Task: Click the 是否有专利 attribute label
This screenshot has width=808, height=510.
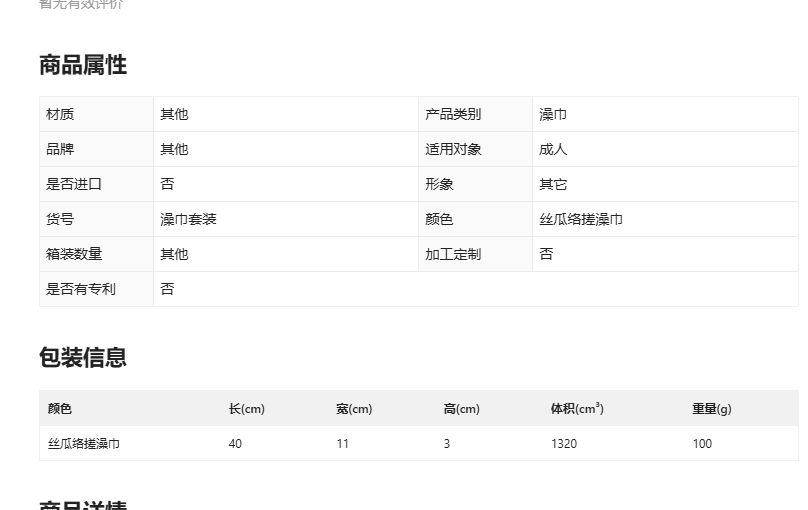Action: coord(81,289)
